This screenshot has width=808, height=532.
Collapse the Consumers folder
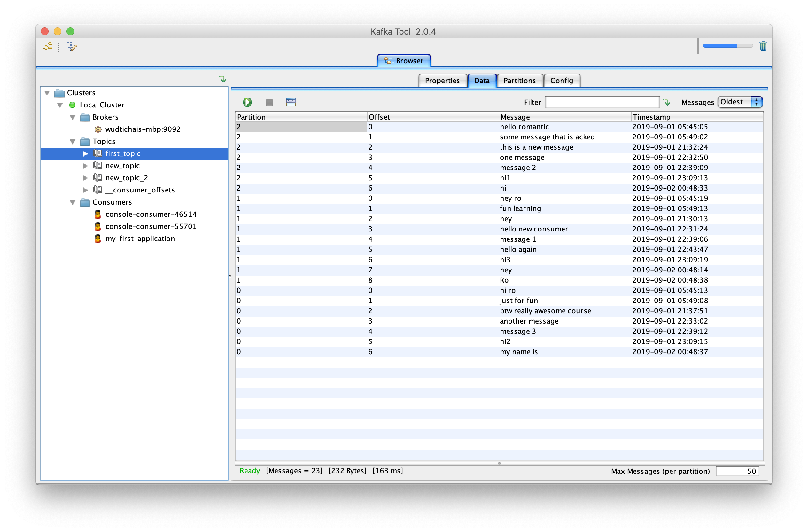[73, 203]
